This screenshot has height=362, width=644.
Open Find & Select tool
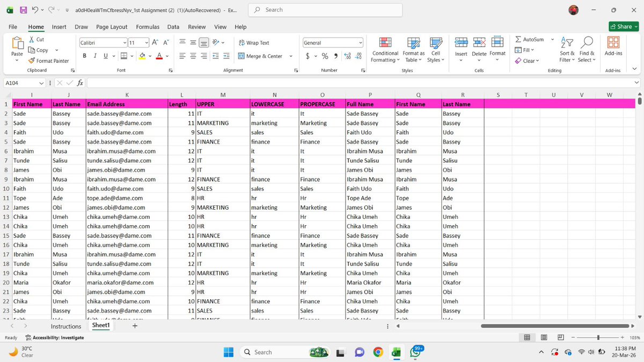tap(587, 50)
